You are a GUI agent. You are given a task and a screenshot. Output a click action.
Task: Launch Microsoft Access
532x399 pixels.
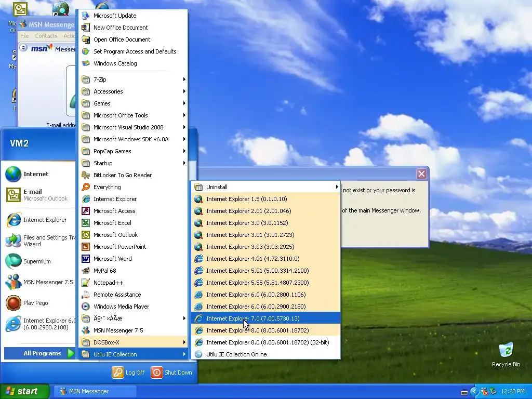pyautogui.click(x=134, y=211)
